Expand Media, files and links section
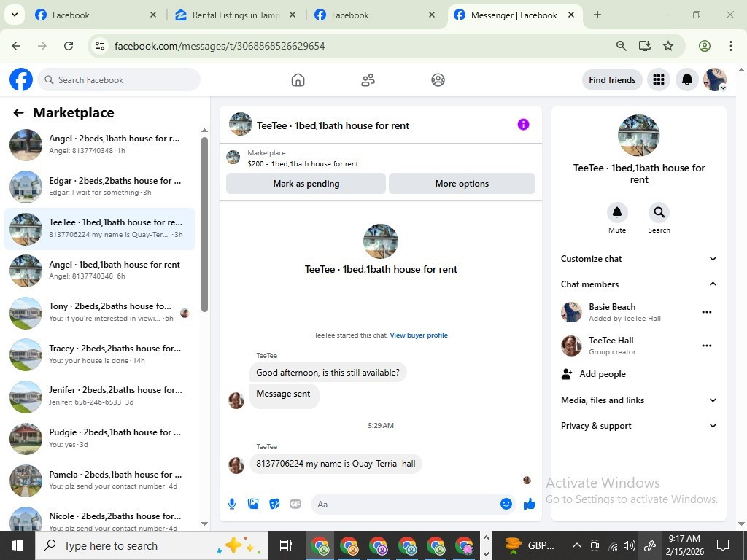The height and width of the screenshot is (560, 747). pyautogui.click(x=638, y=400)
